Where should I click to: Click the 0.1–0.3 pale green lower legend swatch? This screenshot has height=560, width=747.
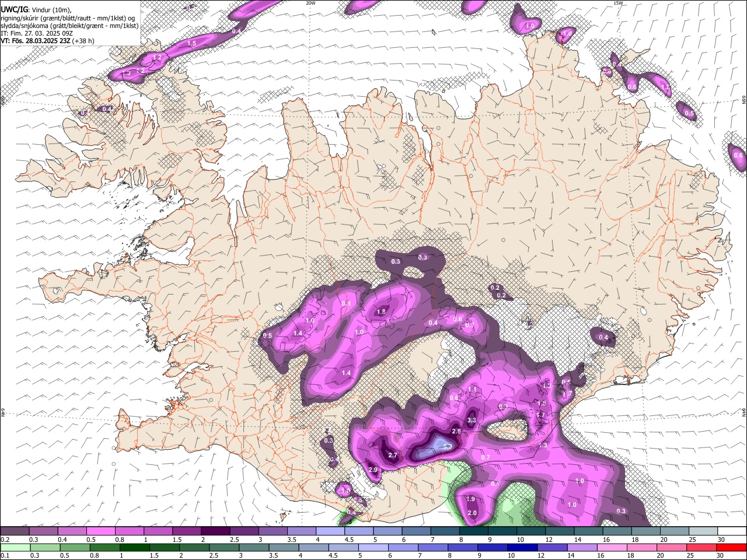[x=15, y=547]
